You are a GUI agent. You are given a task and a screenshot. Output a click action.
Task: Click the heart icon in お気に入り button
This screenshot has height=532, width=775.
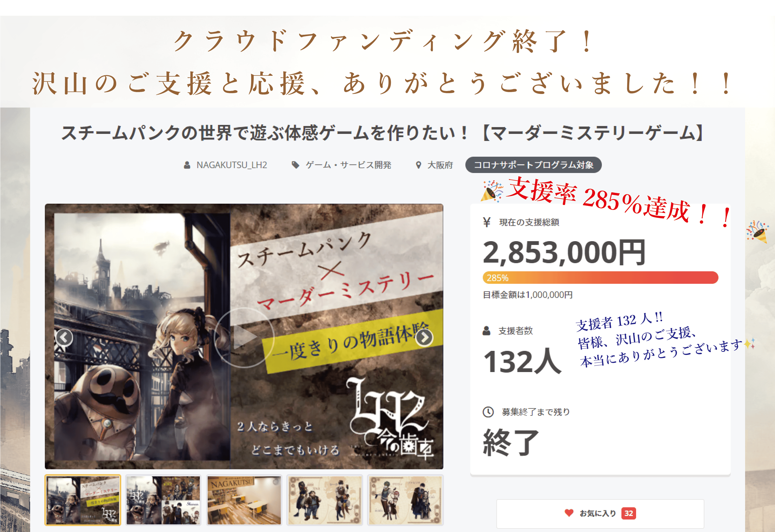coord(569,513)
